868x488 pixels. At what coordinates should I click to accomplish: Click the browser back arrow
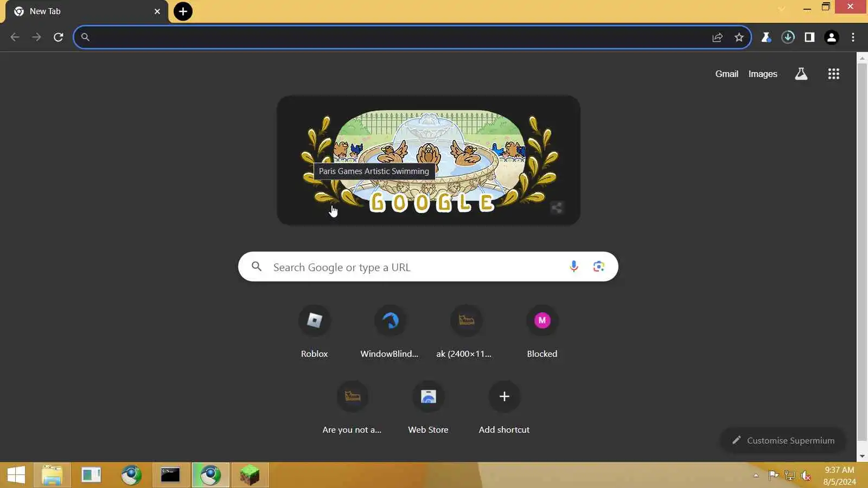click(x=15, y=37)
